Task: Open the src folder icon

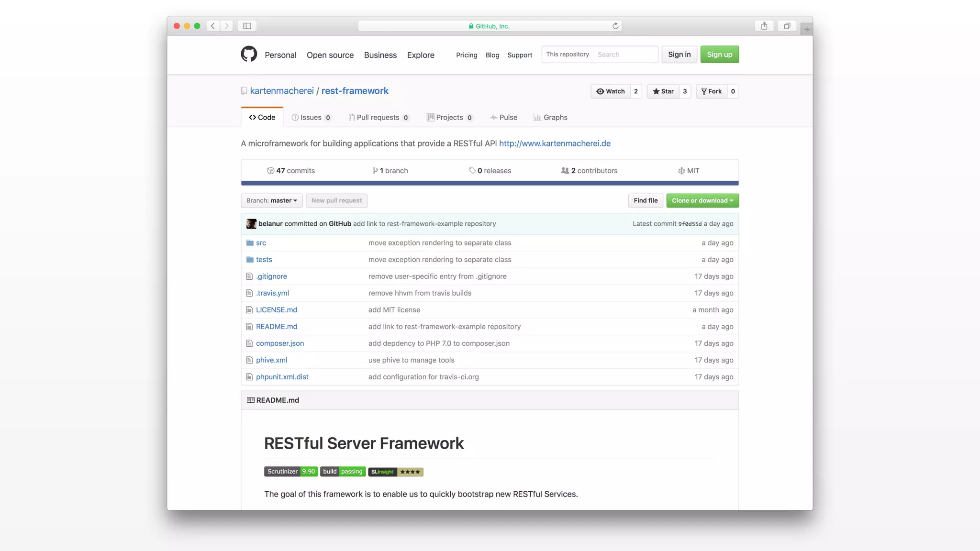Action: coord(250,243)
